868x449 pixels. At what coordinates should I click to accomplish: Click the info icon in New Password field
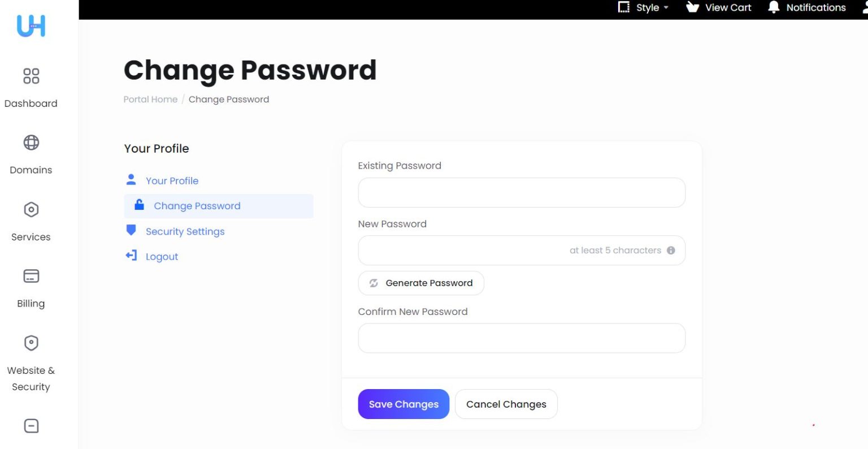(x=671, y=250)
